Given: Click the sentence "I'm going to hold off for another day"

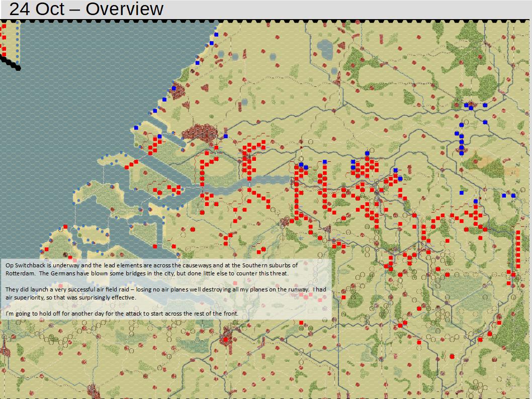Looking at the screenshot, I should (x=122, y=314).
